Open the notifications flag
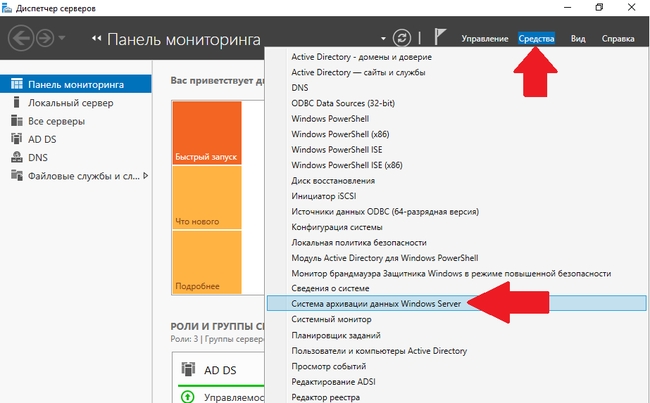The width and height of the screenshot is (650, 403). pos(440,38)
